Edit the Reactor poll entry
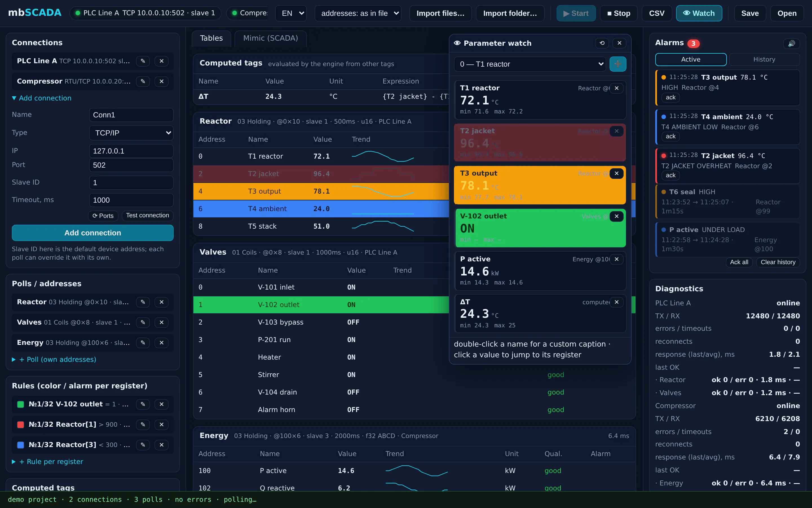The height and width of the screenshot is (508, 812). pyautogui.click(x=143, y=302)
